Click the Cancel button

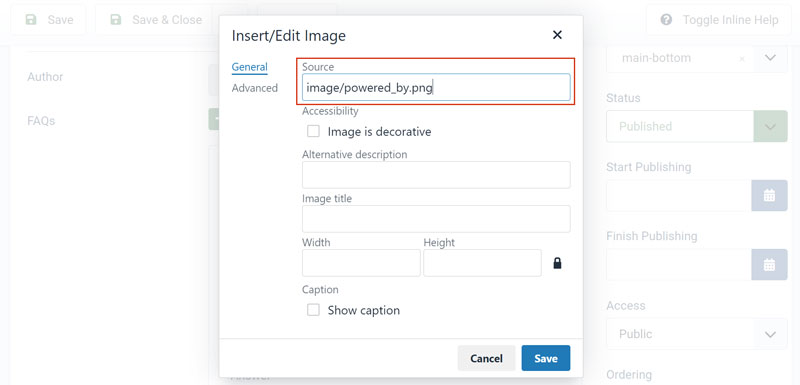(x=486, y=358)
